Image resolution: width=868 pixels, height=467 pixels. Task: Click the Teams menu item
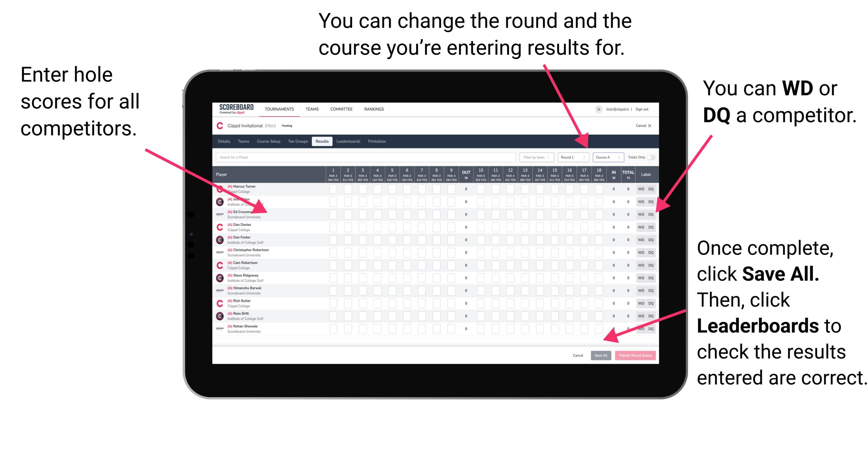tap(311, 110)
